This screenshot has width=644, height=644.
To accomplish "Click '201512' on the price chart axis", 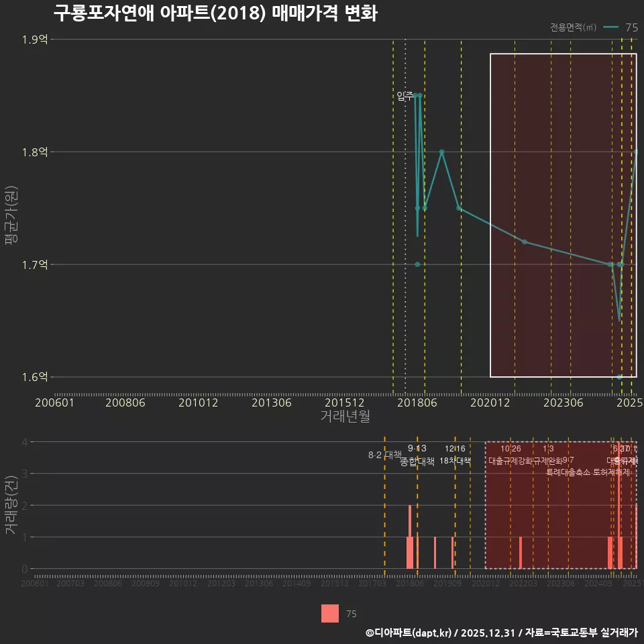I will click(x=345, y=402).
